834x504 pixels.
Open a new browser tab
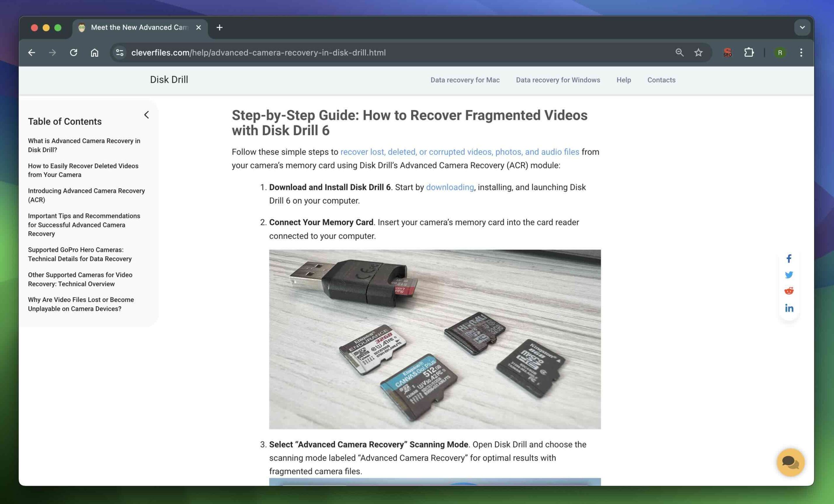[219, 27]
